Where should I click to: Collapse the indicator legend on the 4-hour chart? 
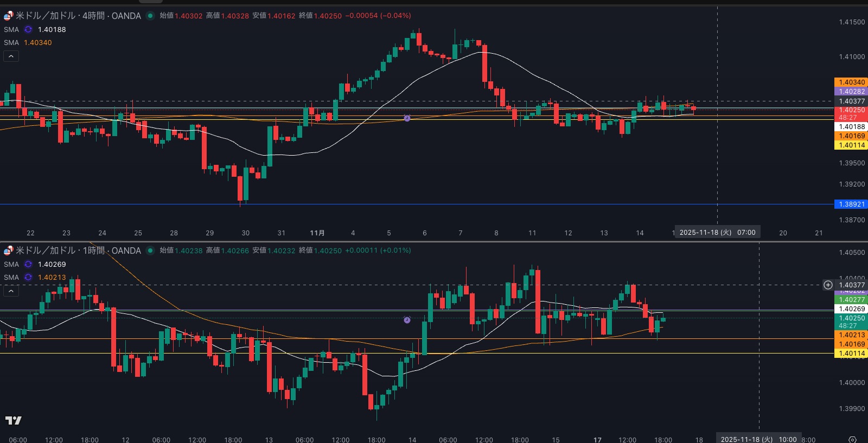pyautogui.click(x=11, y=56)
